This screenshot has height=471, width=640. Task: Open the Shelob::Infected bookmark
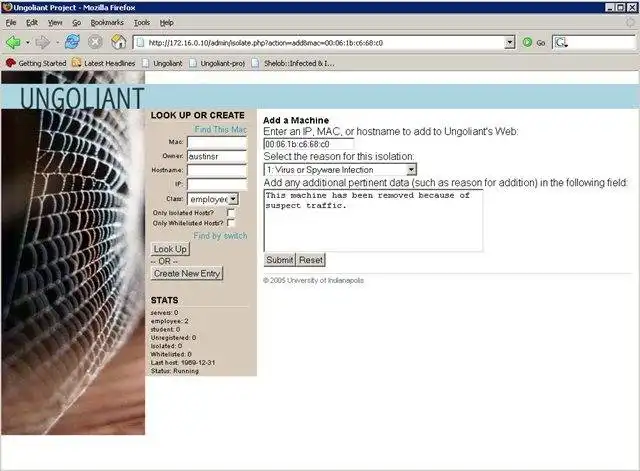tap(293, 63)
